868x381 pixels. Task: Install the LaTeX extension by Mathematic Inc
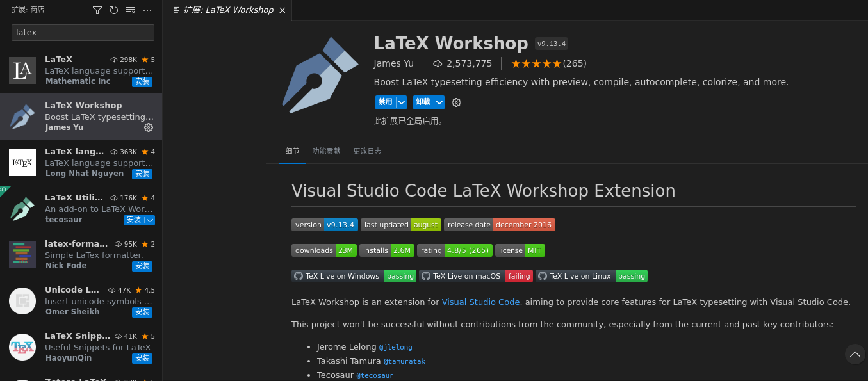(142, 81)
